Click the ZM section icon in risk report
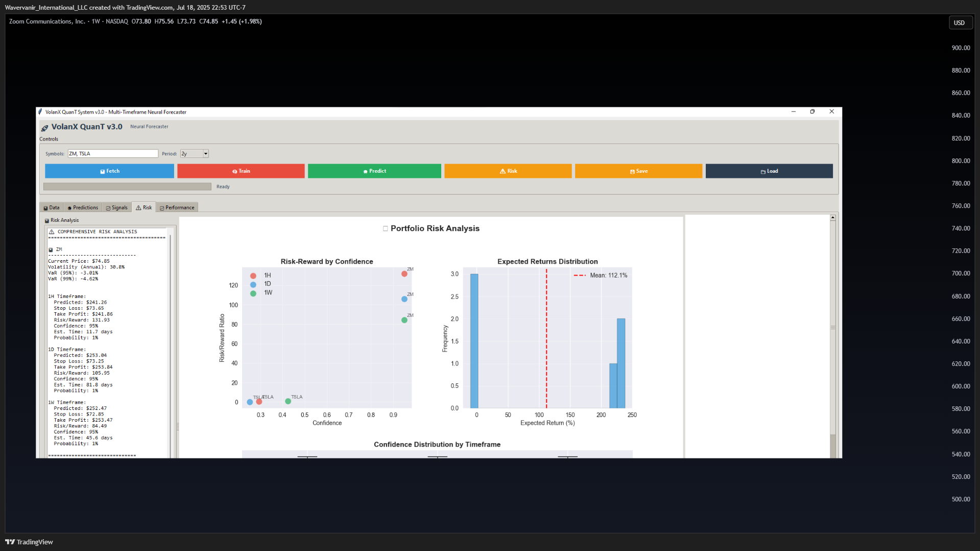Image resolution: width=980 pixels, height=551 pixels. [51, 250]
